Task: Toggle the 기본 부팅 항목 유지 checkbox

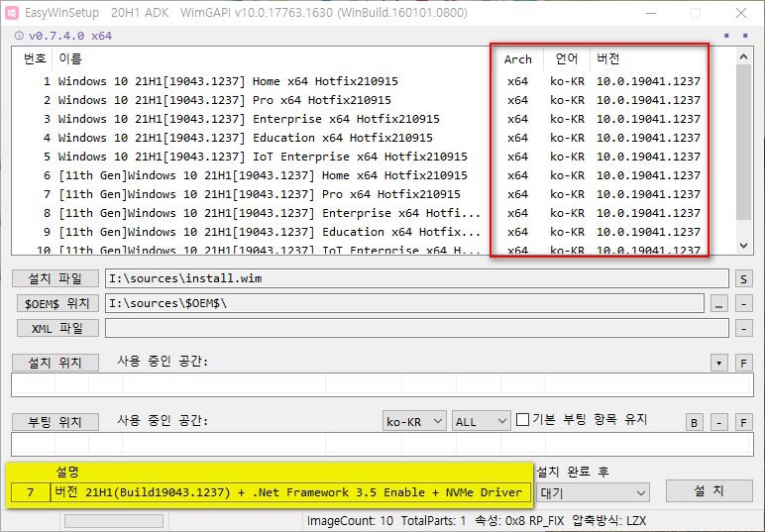Action: [522, 419]
